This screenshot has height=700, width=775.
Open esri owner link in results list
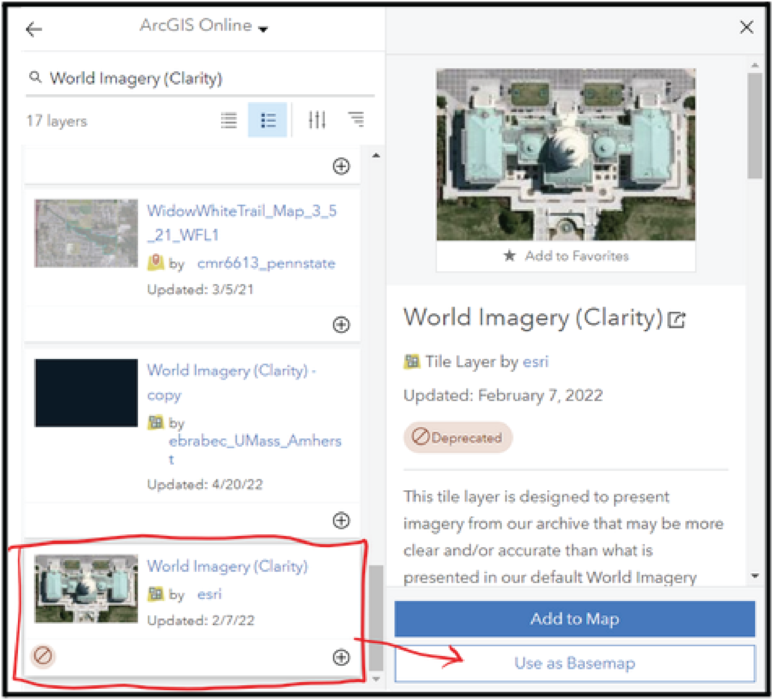209,594
